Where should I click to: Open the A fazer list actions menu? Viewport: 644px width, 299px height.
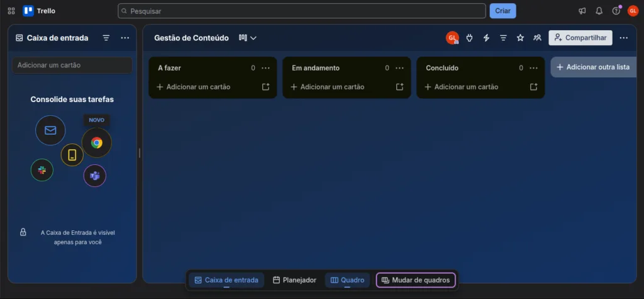coord(266,68)
